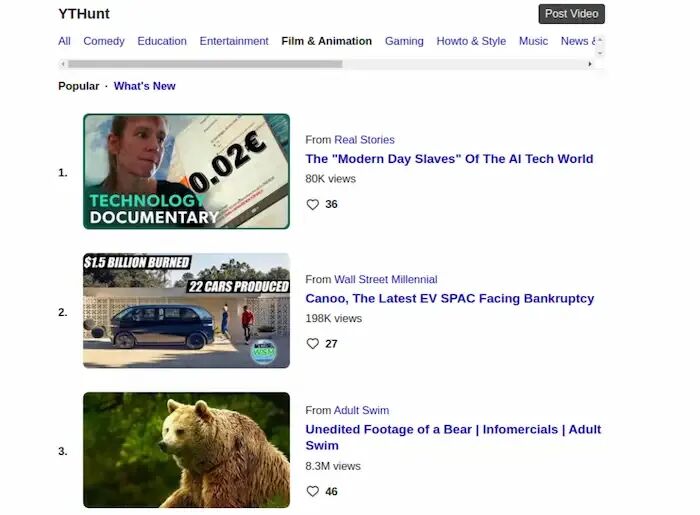Click the horizontal category scrollbar thumb
Image resolution: width=700 pixels, height=515 pixels.
(205, 64)
